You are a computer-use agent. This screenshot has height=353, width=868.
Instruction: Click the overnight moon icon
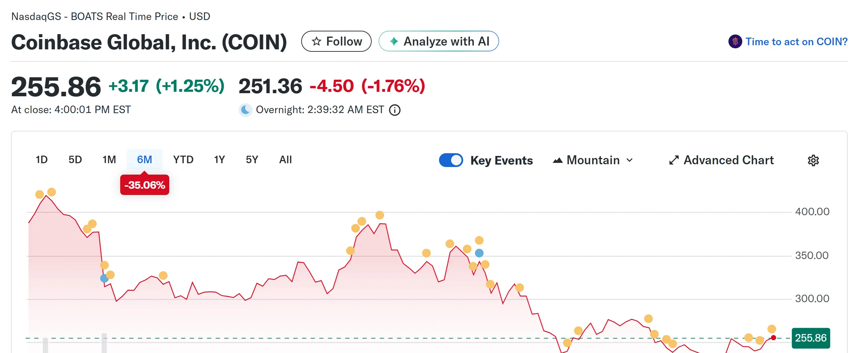click(246, 110)
